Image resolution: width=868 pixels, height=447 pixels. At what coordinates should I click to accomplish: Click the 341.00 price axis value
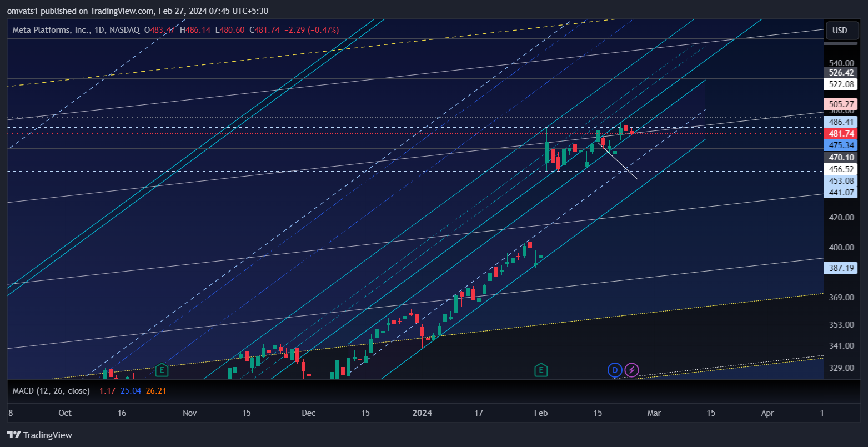coord(841,346)
